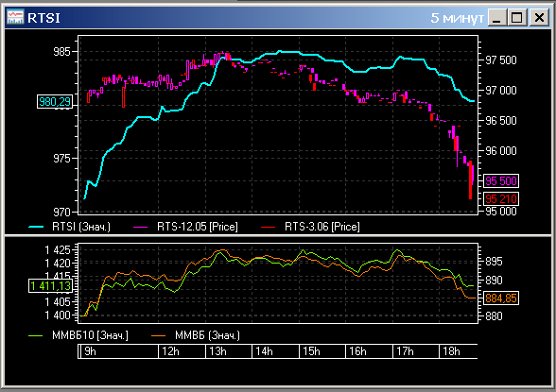Image resolution: width=556 pixels, height=392 pixels.
Task: Close the RTSI chart window
Action: (539, 17)
